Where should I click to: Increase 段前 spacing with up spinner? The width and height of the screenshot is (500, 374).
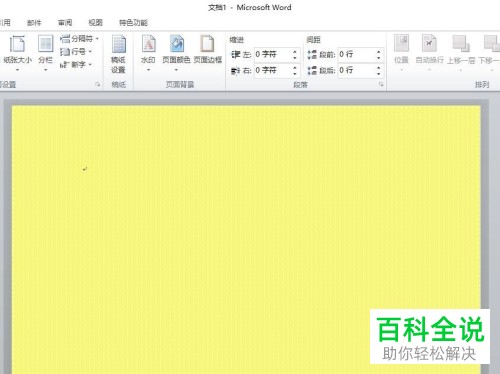tap(378, 51)
